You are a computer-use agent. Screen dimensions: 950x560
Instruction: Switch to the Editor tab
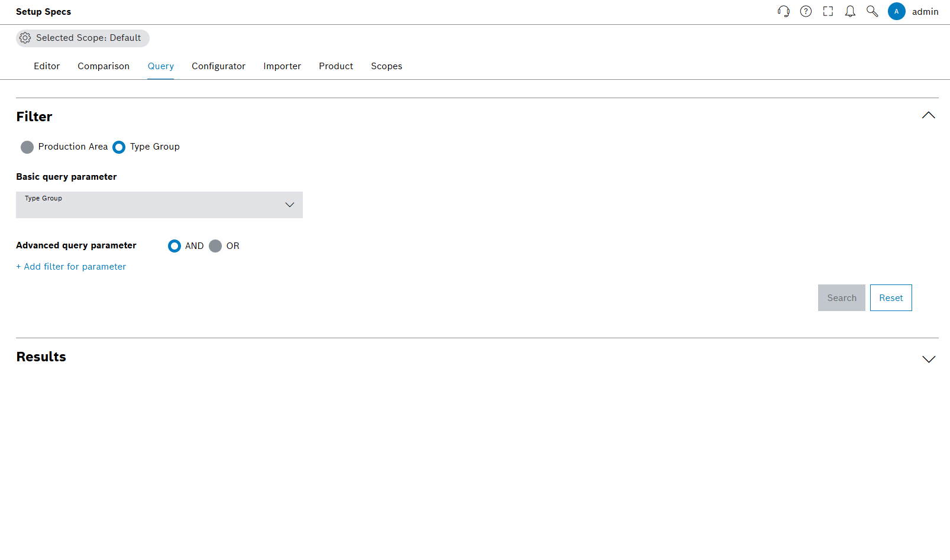pos(47,66)
